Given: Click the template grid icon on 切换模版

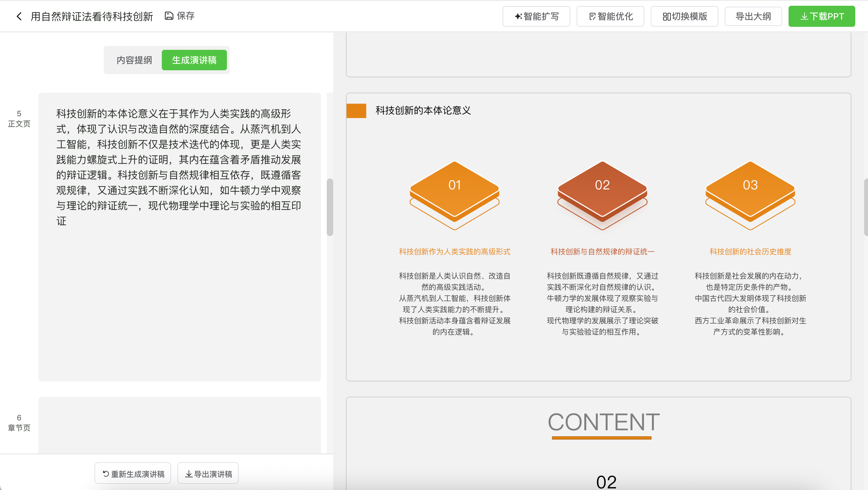Looking at the screenshot, I should [x=666, y=16].
